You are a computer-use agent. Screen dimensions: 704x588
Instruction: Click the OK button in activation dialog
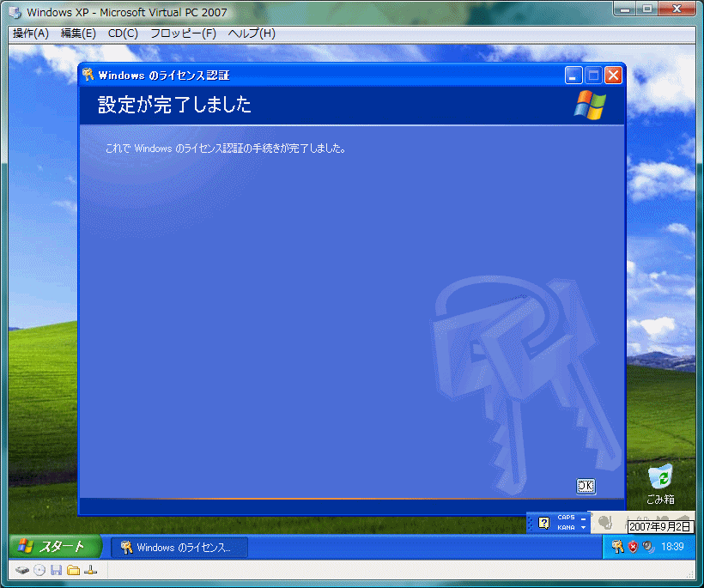(x=586, y=486)
